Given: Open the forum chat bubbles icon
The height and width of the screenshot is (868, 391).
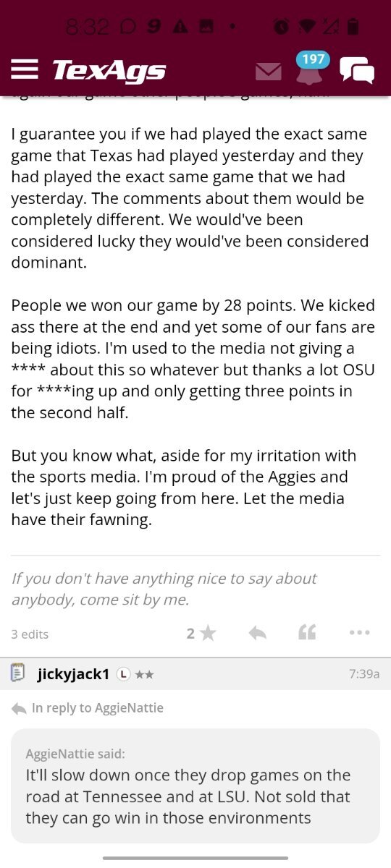Looking at the screenshot, I should [357, 71].
